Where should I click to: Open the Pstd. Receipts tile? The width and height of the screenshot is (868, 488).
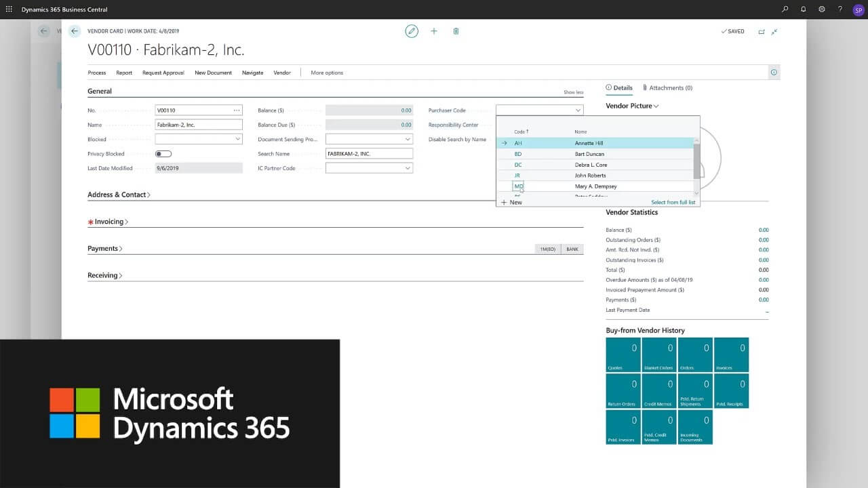tap(731, 391)
